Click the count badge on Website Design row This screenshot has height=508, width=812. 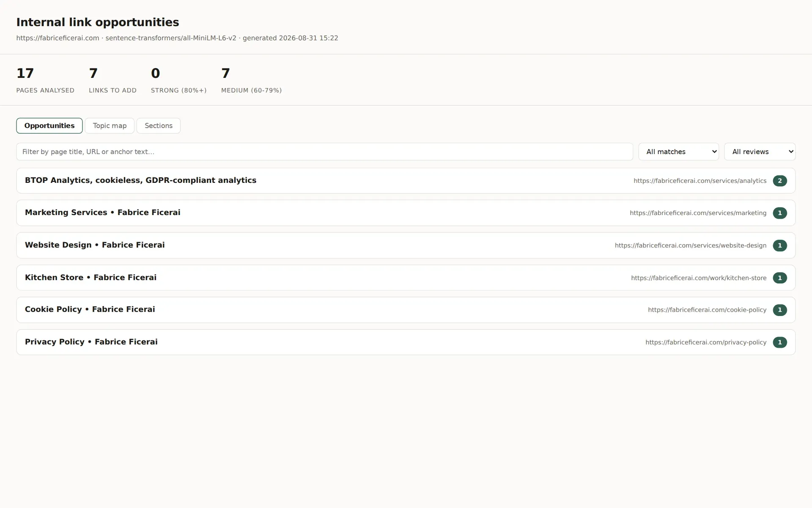[x=780, y=246]
